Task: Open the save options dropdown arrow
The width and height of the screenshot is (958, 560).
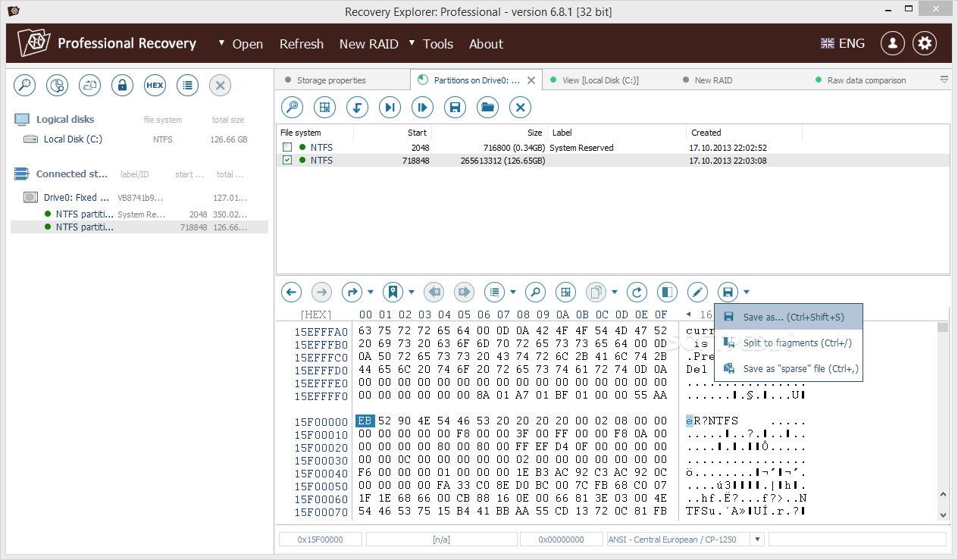Action: (x=747, y=292)
